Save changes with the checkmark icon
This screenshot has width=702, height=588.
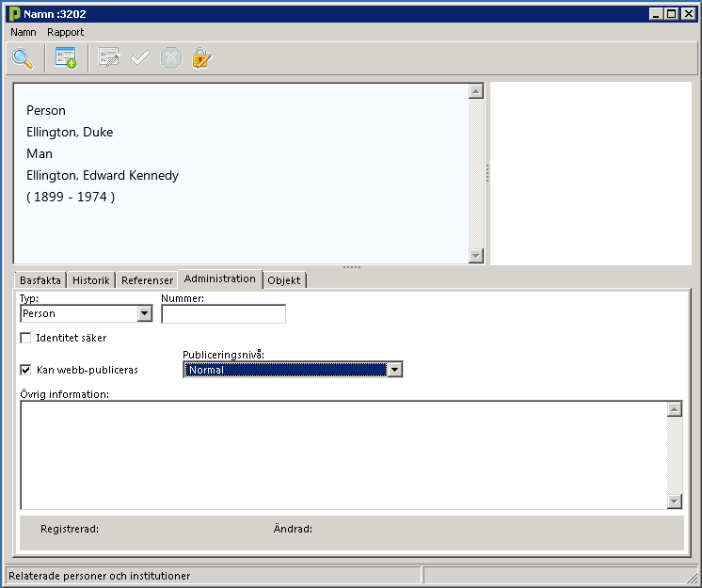[140, 58]
